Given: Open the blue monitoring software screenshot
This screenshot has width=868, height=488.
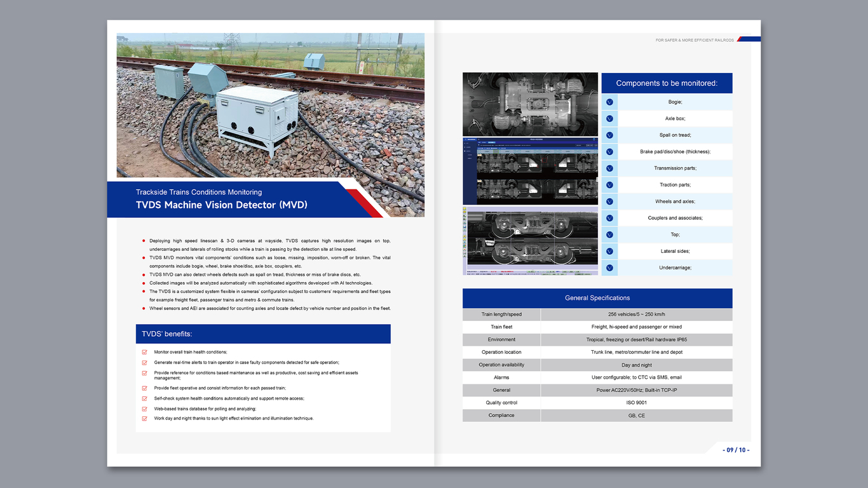Looking at the screenshot, I should [x=530, y=171].
